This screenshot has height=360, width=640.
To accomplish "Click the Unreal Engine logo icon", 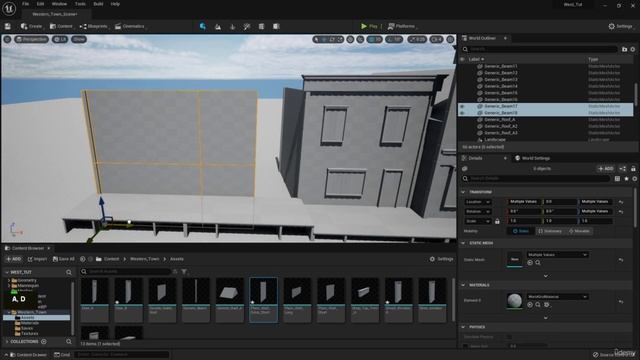I will pyautogui.click(x=9, y=9).
